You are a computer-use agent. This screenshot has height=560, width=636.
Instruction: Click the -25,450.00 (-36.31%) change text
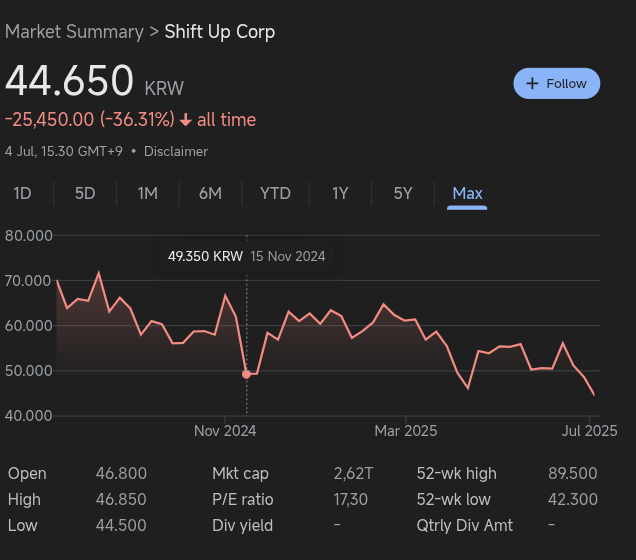pos(90,120)
